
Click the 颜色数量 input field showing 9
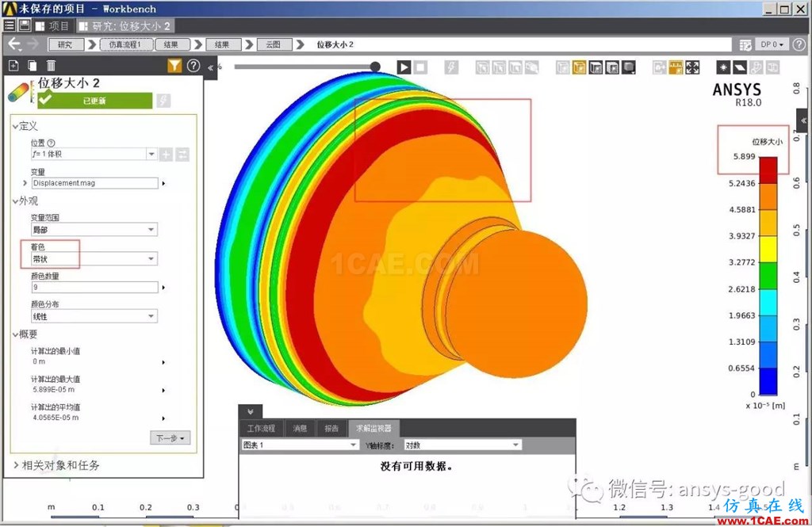94,288
